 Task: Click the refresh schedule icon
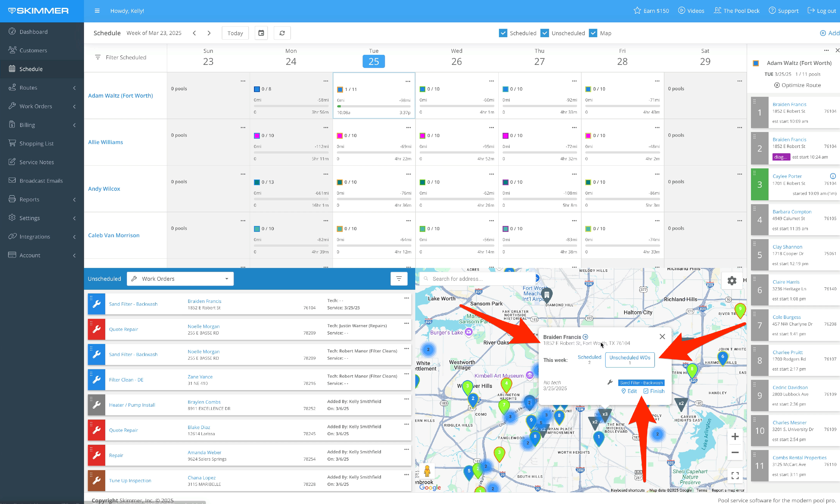[x=282, y=33]
